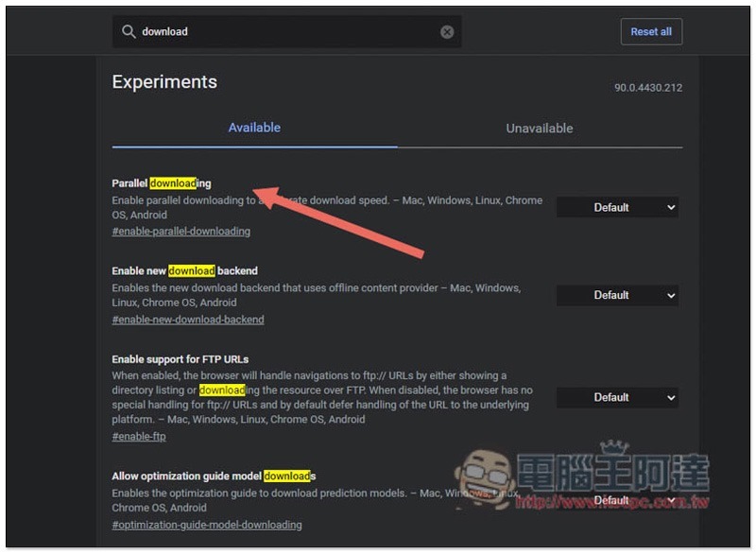Image resolution: width=756 pixels, height=554 pixels.
Task: Open Parallel downloading Default dropdown
Action: point(618,207)
